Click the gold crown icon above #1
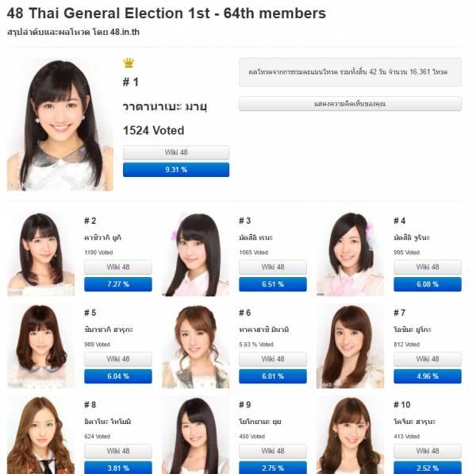 (129, 63)
